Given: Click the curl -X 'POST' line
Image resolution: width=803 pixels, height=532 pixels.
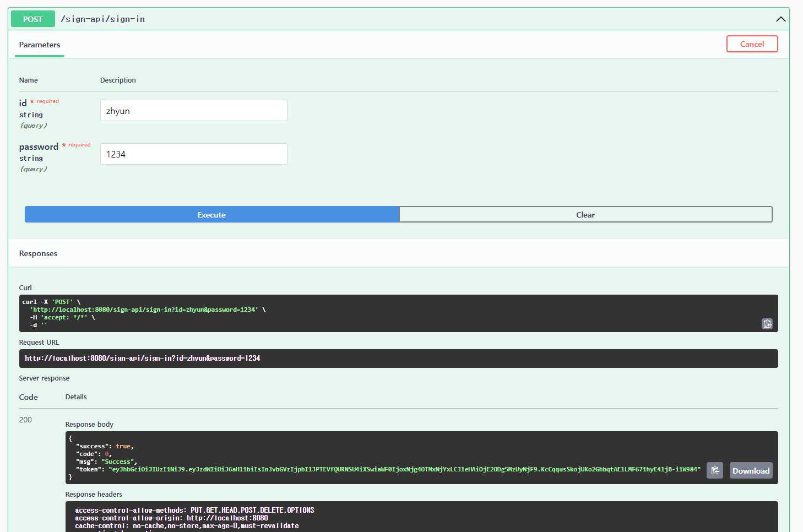Looking at the screenshot, I should 51,302.
